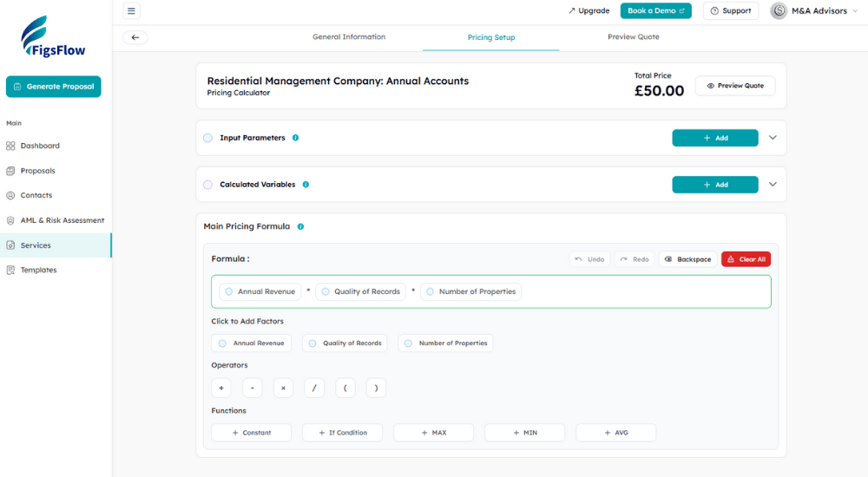Click the Calculated Variables info icon

[x=306, y=184]
